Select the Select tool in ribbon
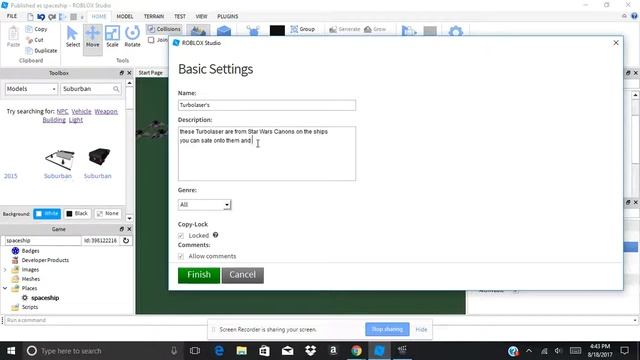Image resolution: width=640 pixels, height=360 pixels. point(73,37)
